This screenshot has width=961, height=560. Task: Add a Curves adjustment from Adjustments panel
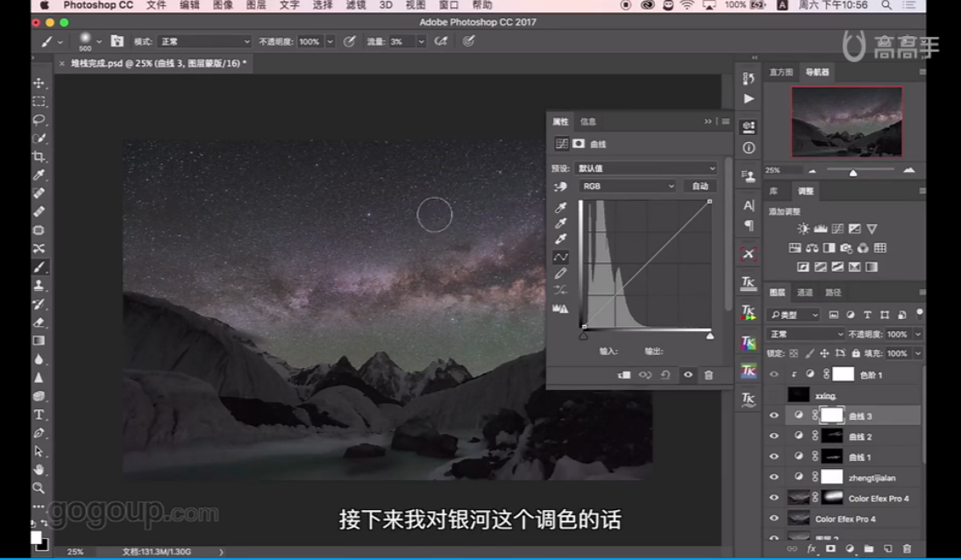(838, 229)
